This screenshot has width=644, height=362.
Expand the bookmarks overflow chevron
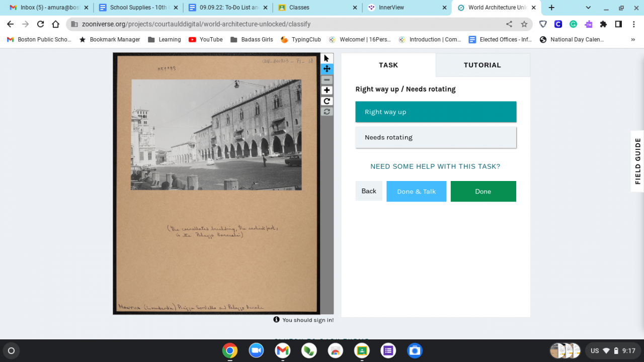coord(633,39)
